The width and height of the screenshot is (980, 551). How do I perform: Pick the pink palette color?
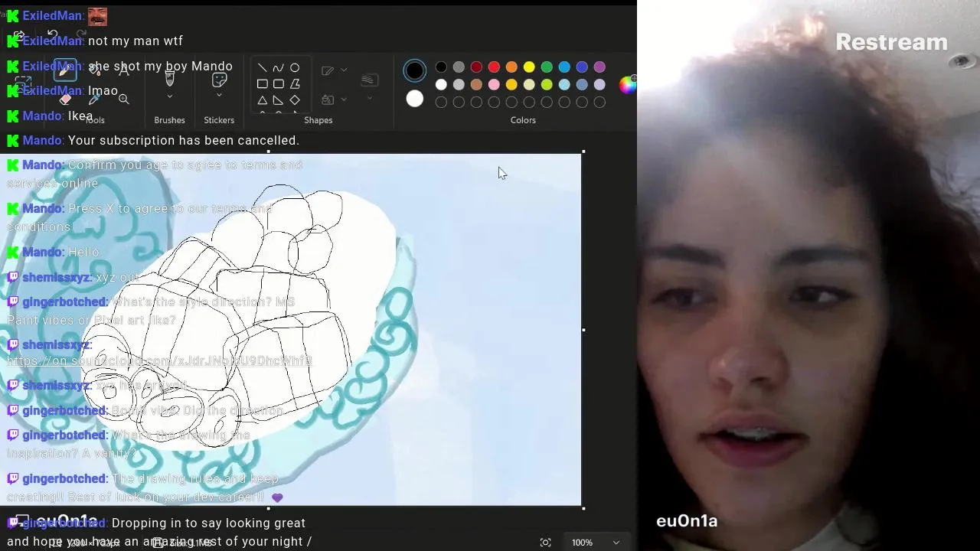(x=494, y=85)
